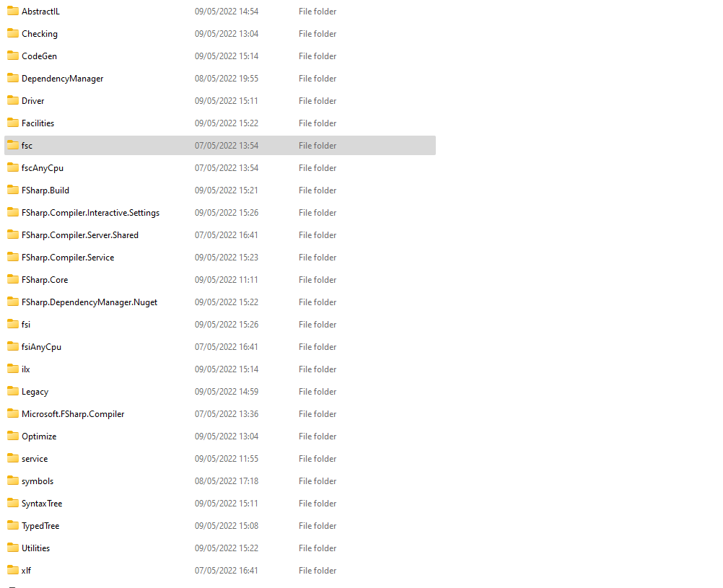
Task: Click the date 09/05/2022 15:08
Action: pyautogui.click(x=227, y=526)
